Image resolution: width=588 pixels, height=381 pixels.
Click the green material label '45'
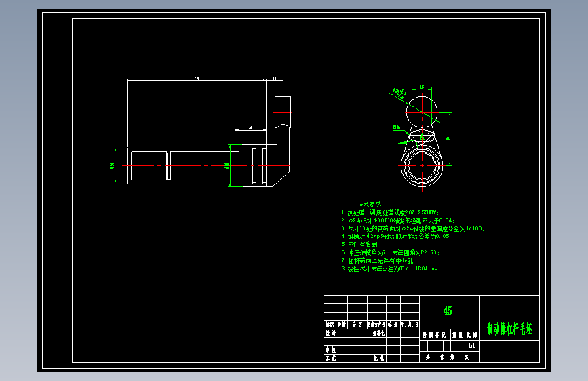[x=448, y=311]
